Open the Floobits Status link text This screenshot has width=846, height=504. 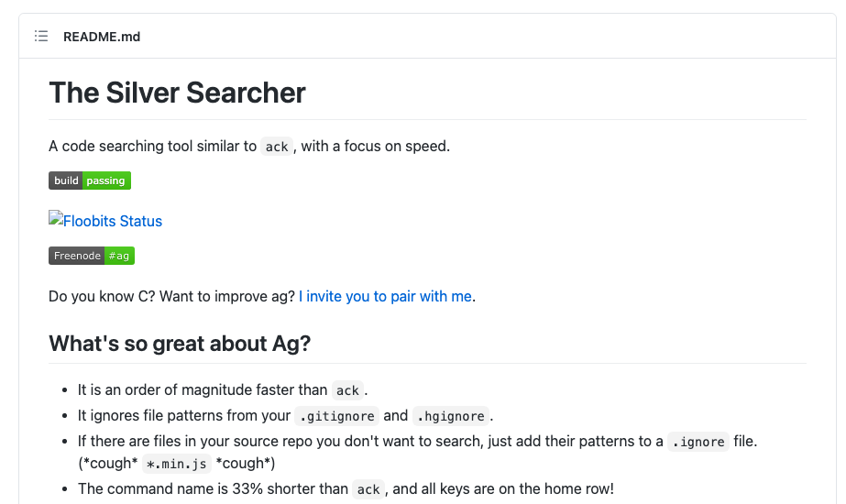click(x=113, y=221)
